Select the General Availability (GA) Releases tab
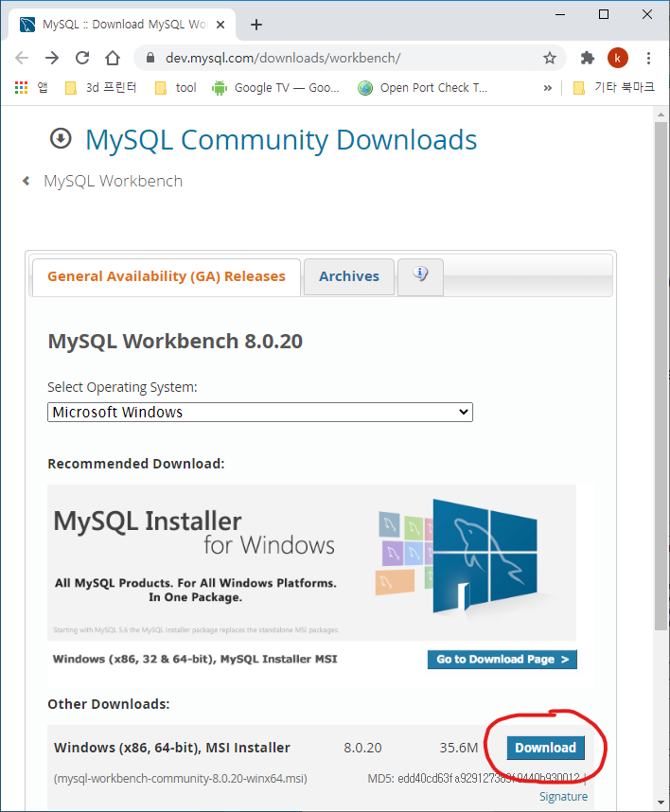 pyautogui.click(x=167, y=276)
